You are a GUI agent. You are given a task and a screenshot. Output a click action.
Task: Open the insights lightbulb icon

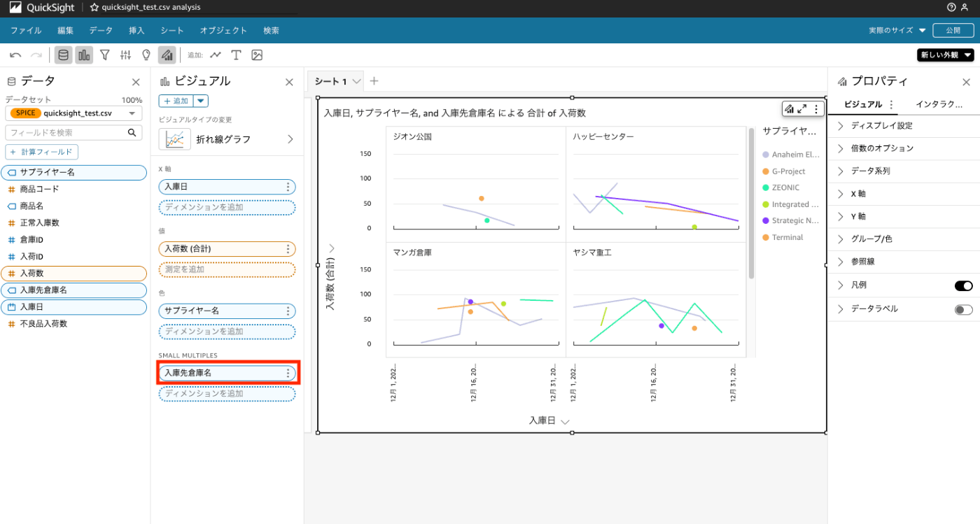(146, 55)
